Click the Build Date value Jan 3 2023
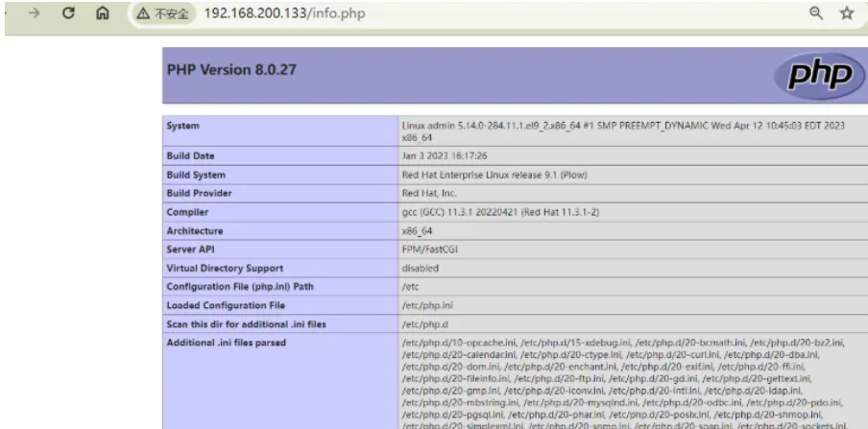 [446, 155]
